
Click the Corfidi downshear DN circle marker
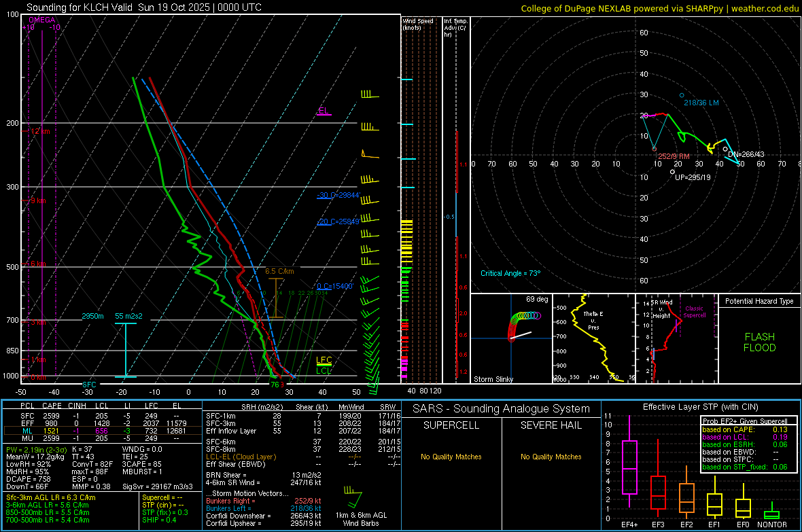pos(725,149)
